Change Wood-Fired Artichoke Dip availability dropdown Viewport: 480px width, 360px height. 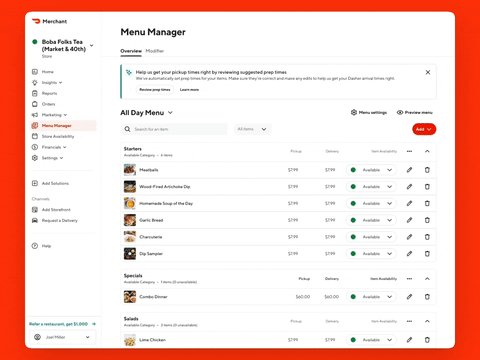point(371,187)
